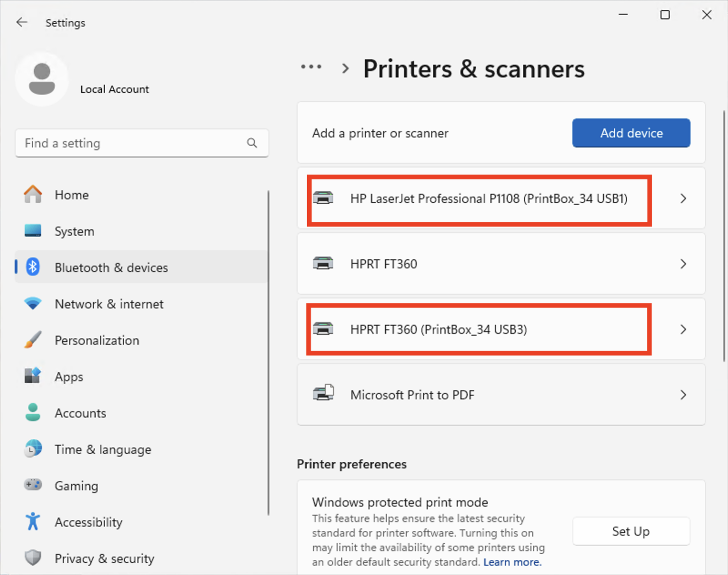Screen dimensions: 728x575
Task: Click Set Up for protected print mode
Action: pyautogui.click(x=631, y=531)
